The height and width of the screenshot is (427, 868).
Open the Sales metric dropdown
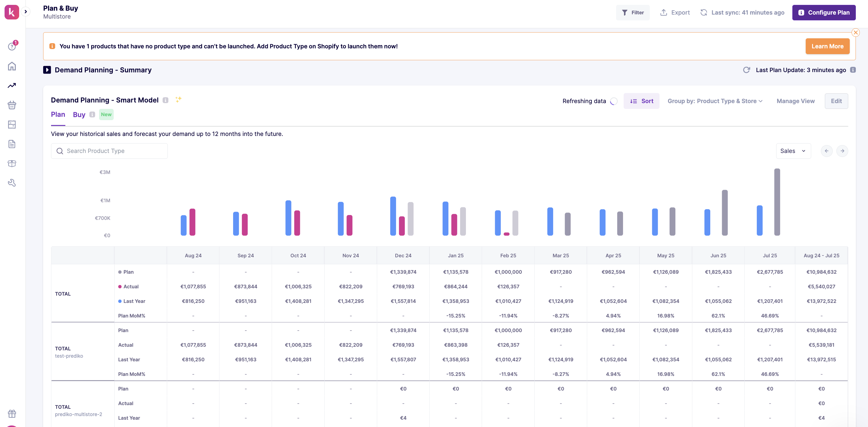pos(793,151)
